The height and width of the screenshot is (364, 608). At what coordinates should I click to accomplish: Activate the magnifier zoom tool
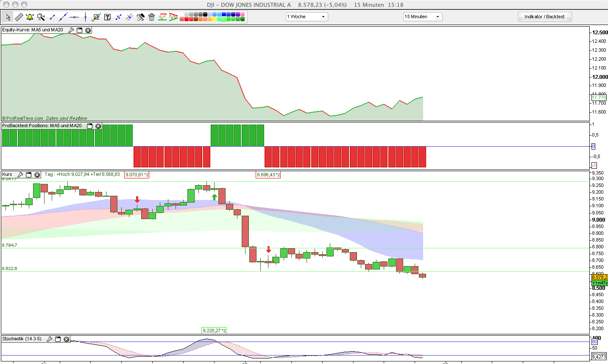click(41, 17)
